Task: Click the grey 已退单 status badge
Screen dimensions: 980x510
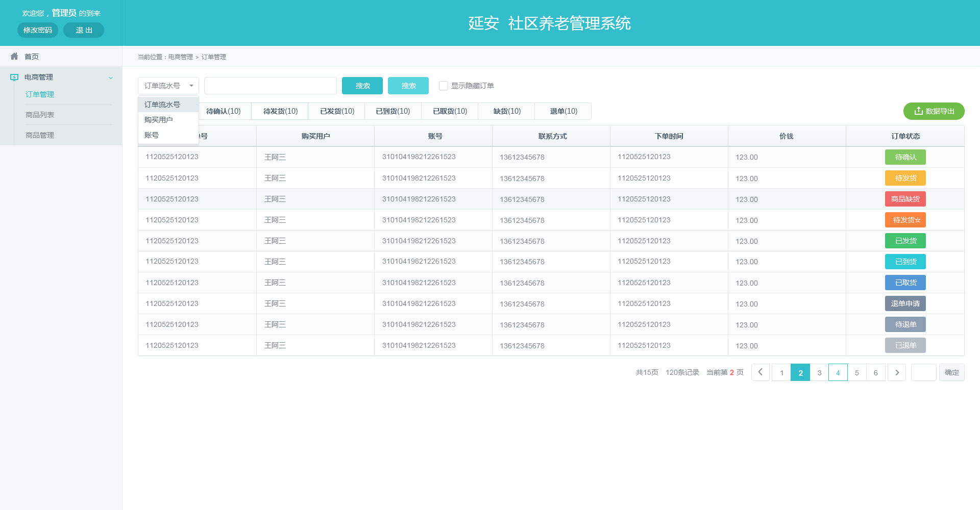Action: point(905,345)
